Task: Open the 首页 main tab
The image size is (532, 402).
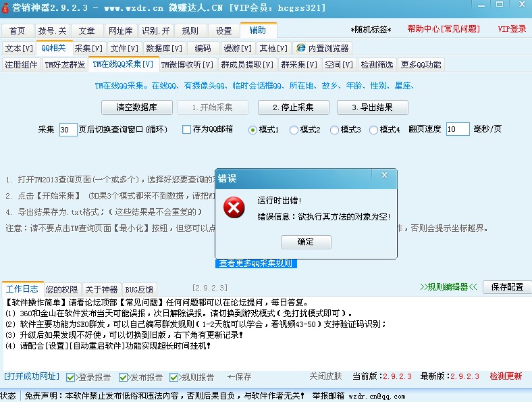Action: [18, 30]
